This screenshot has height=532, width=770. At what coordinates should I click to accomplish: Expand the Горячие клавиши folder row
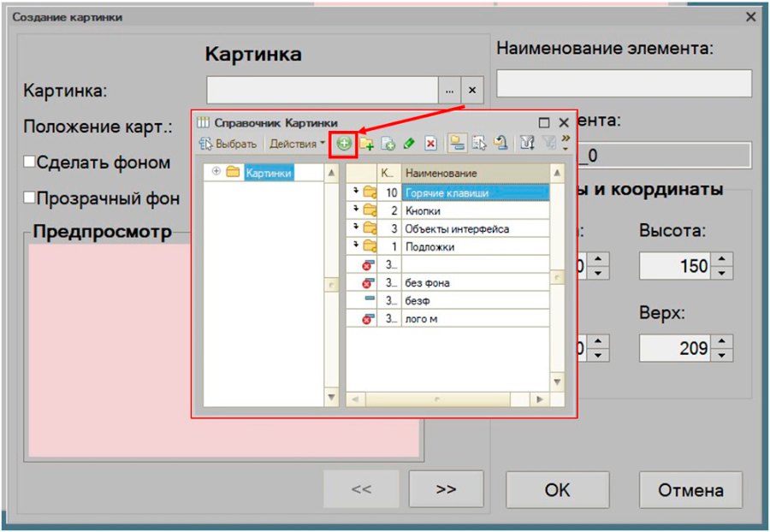[356, 190]
